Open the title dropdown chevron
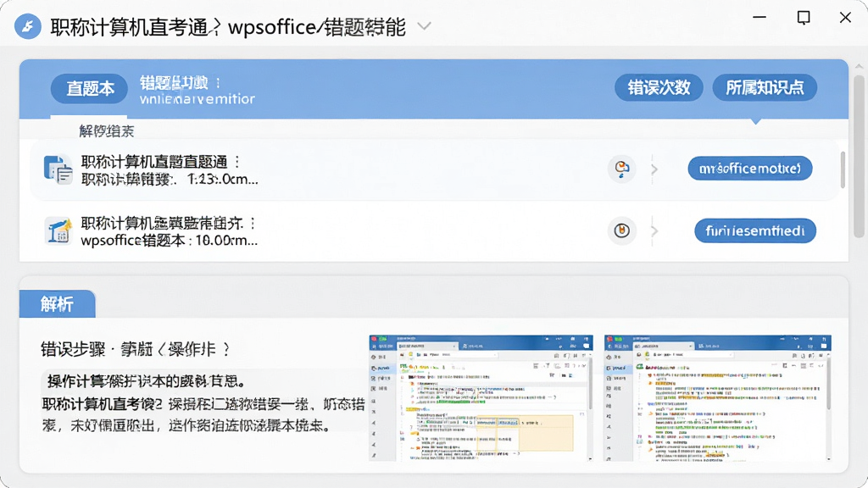Image resolution: width=868 pixels, height=488 pixels. click(424, 26)
